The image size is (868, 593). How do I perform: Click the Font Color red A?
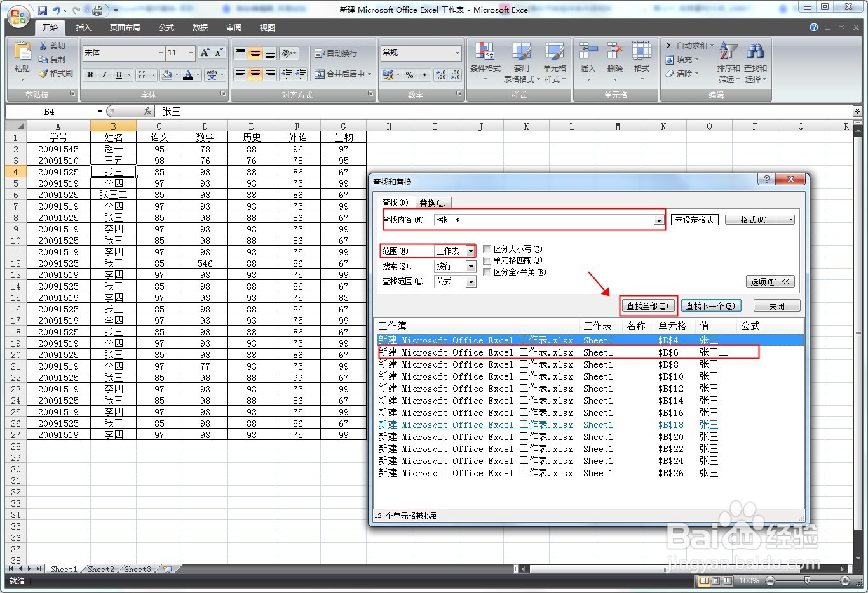click(x=188, y=75)
